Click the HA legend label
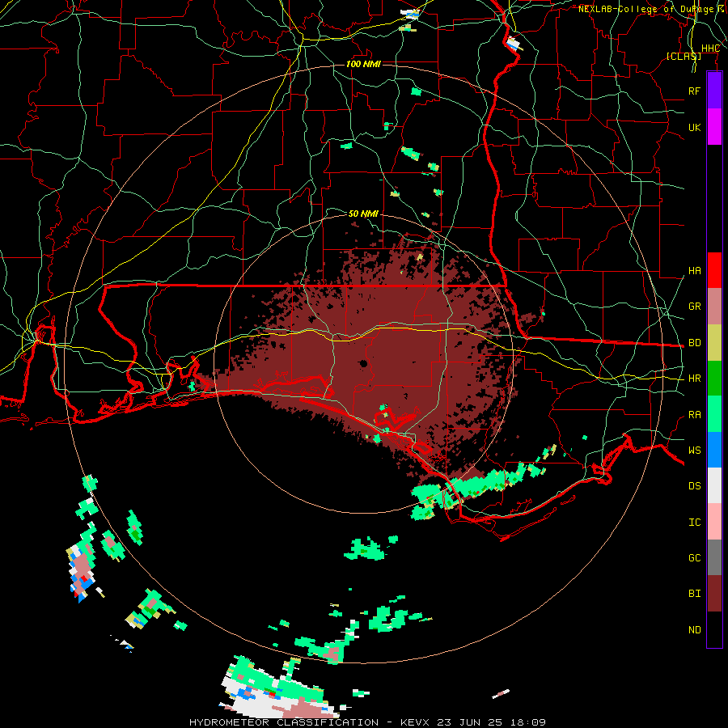Viewport: 728px width, 728px height. 695,271
